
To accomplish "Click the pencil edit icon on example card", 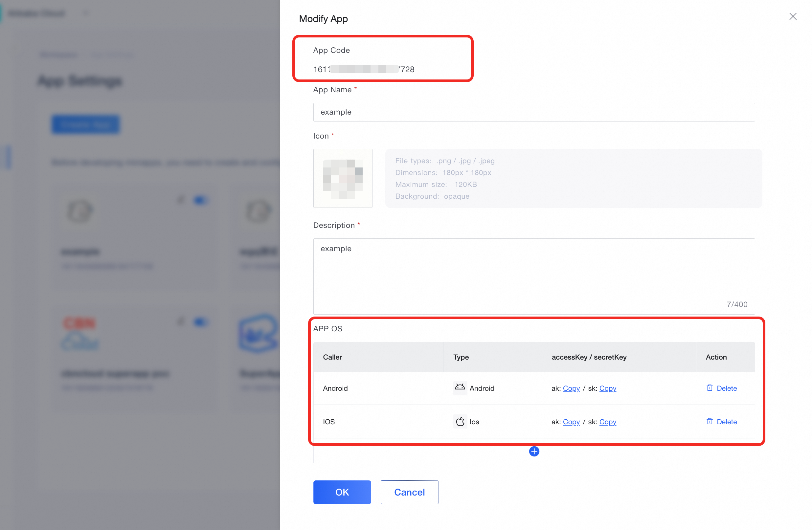I will pyautogui.click(x=181, y=200).
